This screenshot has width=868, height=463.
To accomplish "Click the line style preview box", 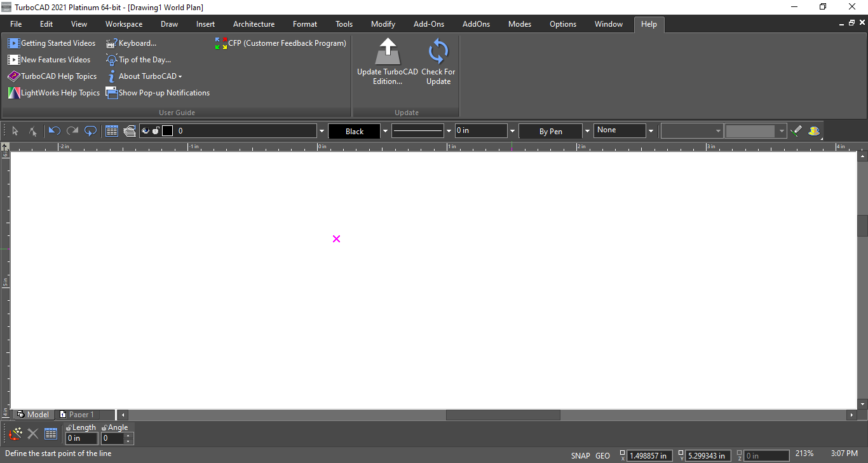I will pos(417,130).
